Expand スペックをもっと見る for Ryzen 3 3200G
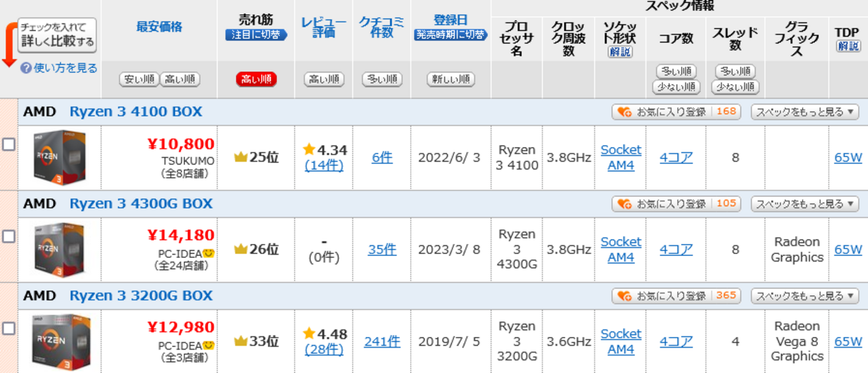Image resolution: width=868 pixels, height=373 pixels. [x=805, y=296]
